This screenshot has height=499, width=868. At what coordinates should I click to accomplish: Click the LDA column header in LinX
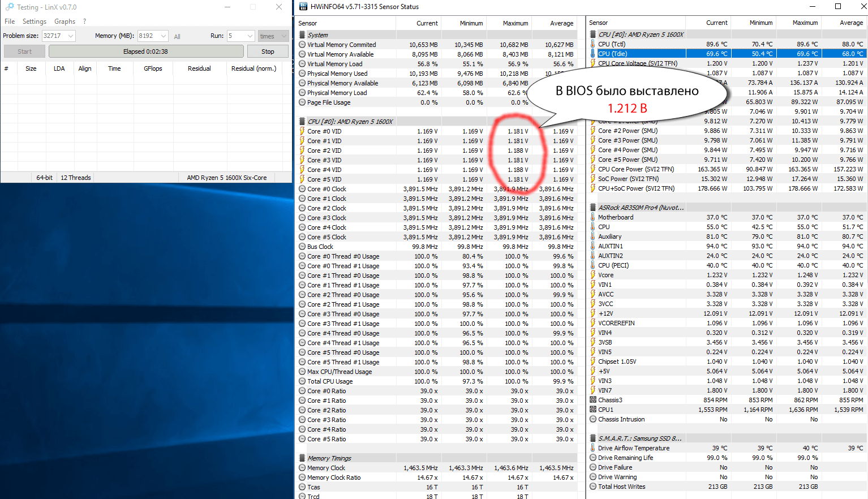coord(59,68)
